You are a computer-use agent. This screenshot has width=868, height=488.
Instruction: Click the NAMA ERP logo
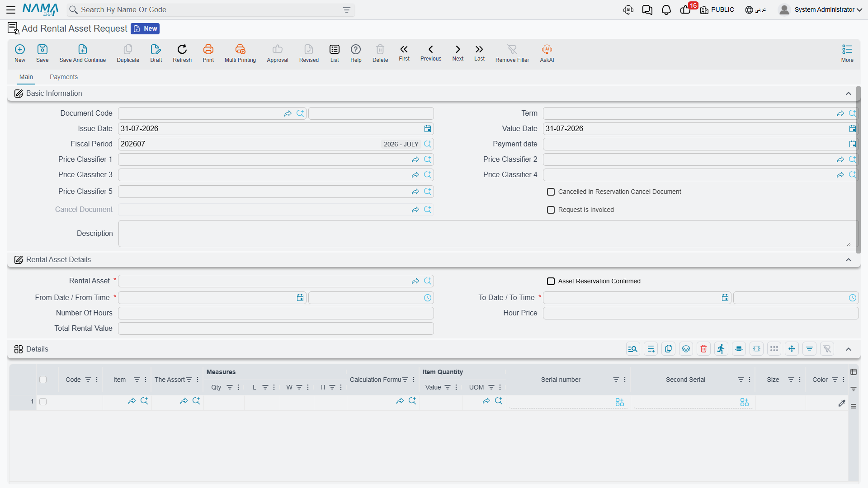[x=40, y=9]
